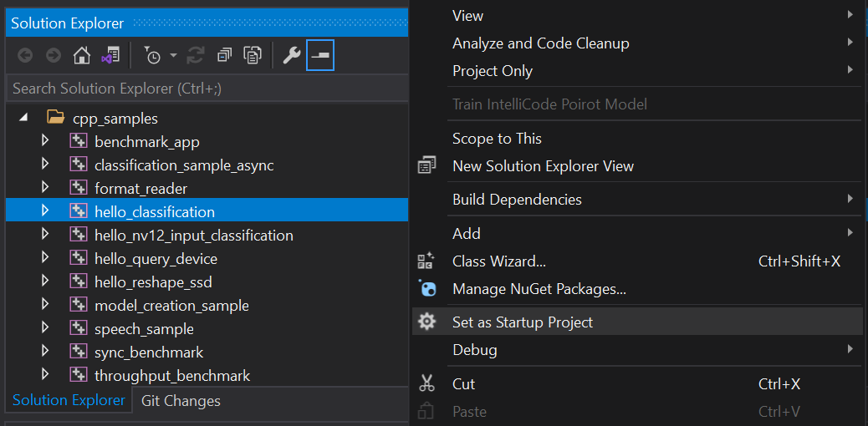The width and height of the screenshot is (868, 426).
Task: Switch to the Git Changes tab
Action: (x=181, y=401)
